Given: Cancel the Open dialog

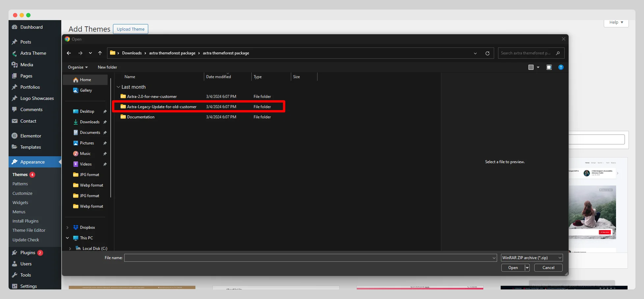Looking at the screenshot, I should point(548,268).
